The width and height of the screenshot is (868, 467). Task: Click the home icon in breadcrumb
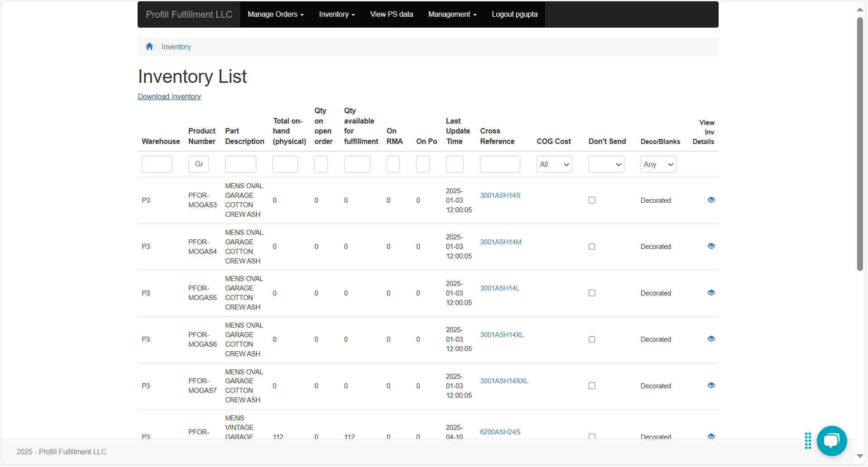(149, 47)
